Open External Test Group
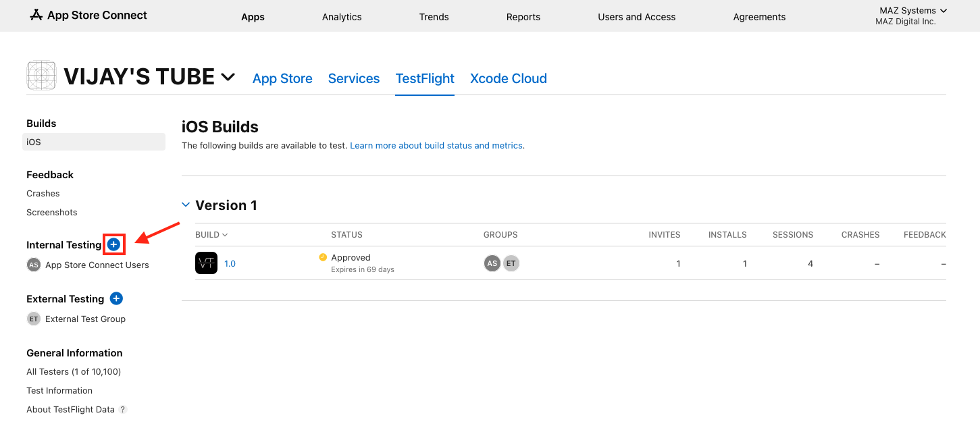 [85, 319]
